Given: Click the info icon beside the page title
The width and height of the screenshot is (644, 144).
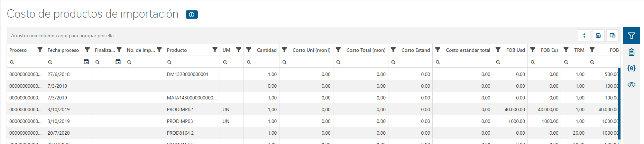Looking at the screenshot, I should 192,15.
